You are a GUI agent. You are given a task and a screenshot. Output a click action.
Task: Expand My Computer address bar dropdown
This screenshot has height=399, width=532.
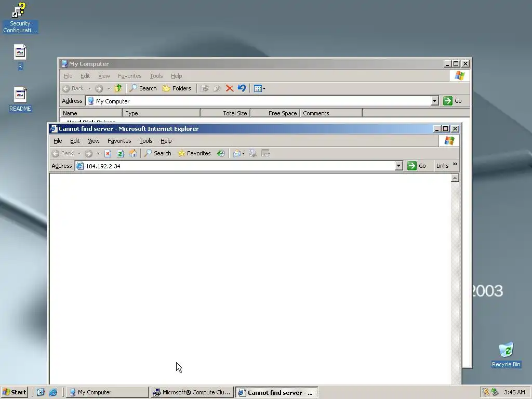[435, 101]
